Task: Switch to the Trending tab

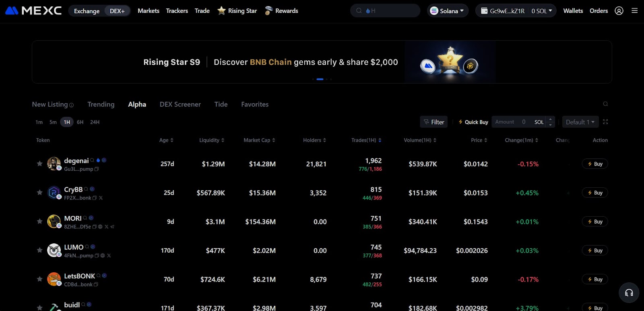Action: tap(101, 104)
